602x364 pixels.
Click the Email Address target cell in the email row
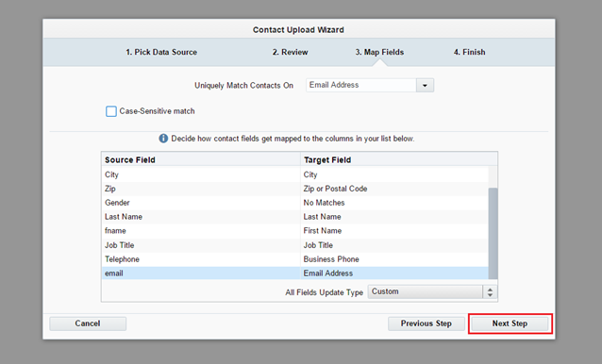(x=394, y=273)
